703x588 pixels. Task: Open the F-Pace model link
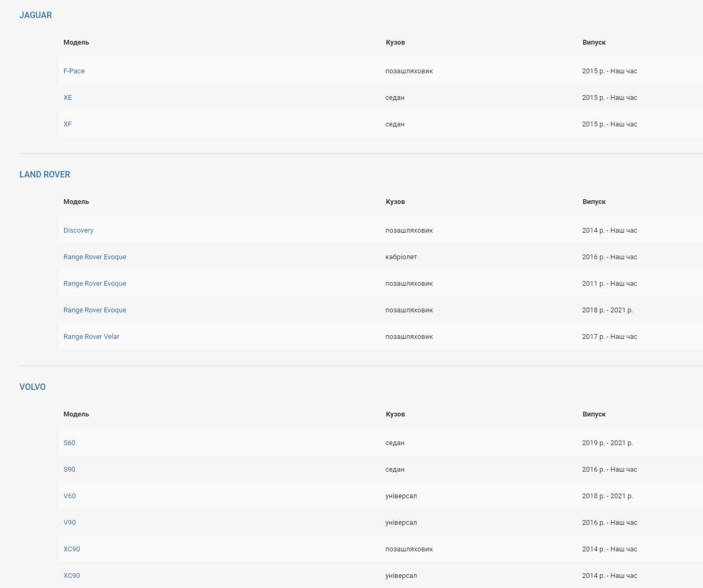pyautogui.click(x=74, y=71)
